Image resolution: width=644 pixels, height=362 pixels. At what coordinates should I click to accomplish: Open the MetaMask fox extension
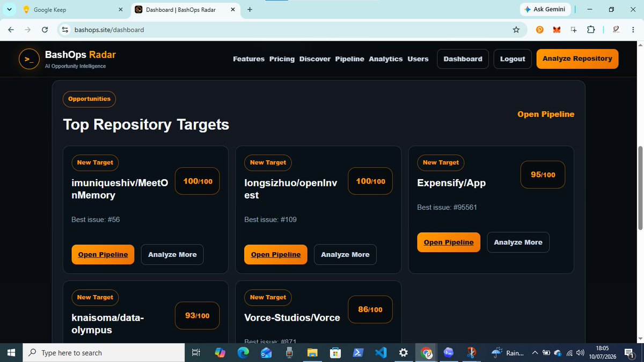[x=557, y=29]
